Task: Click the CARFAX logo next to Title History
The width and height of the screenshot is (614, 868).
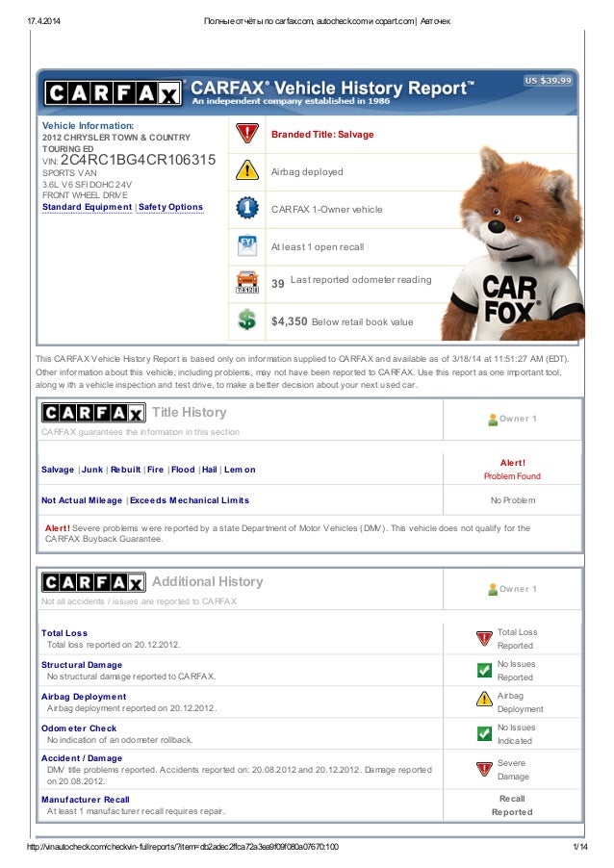Action: point(93,413)
